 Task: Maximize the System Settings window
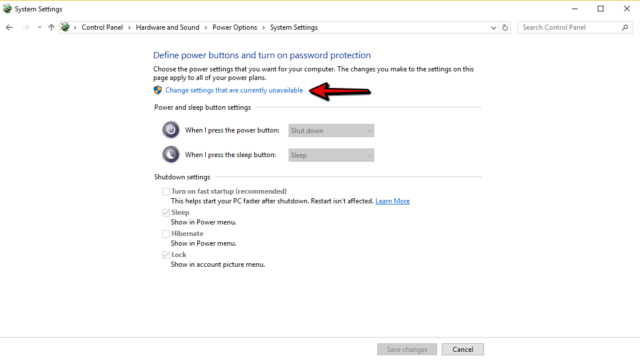click(x=600, y=9)
